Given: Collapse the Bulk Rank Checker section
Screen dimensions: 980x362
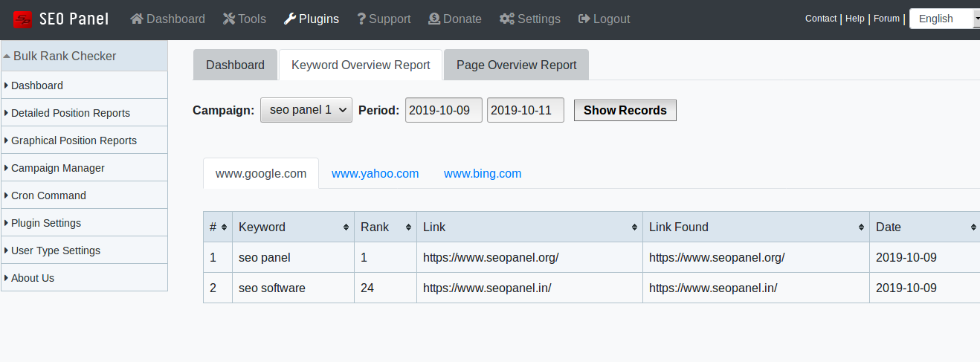Looking at the screenshot, I should click(84, 56).
